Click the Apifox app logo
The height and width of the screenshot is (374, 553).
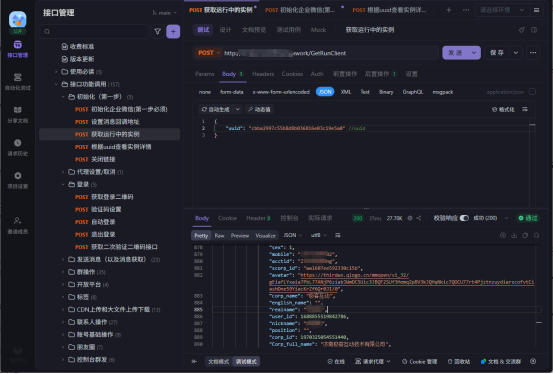point(18,19)
